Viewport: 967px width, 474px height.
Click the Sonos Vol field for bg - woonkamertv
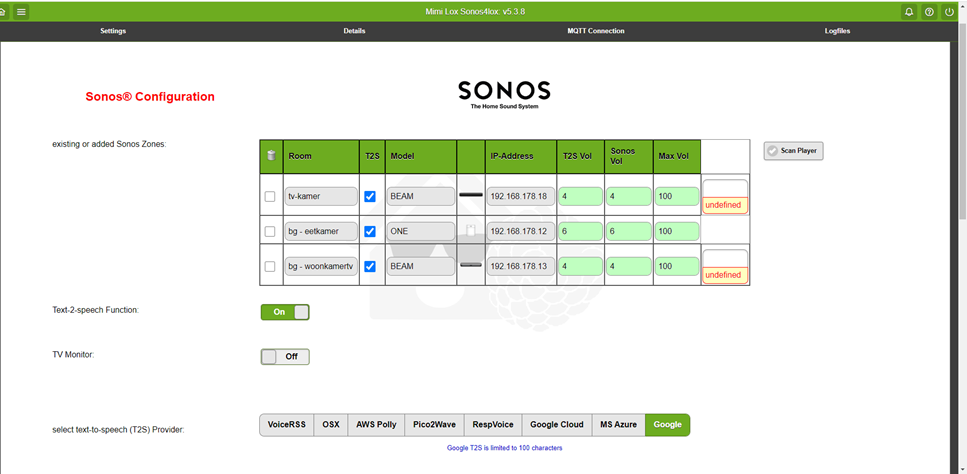click(628, 266)
